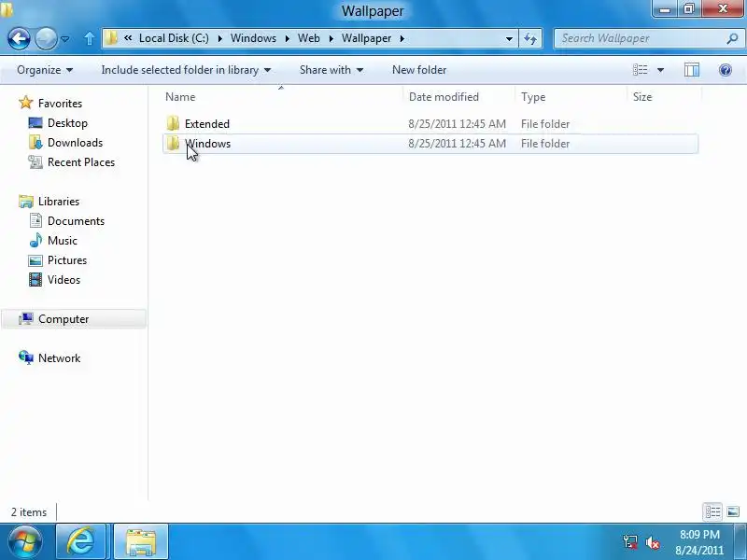Open the Share with menu
Viewport: 747px width, 560px height.
(x=331, y=70)
